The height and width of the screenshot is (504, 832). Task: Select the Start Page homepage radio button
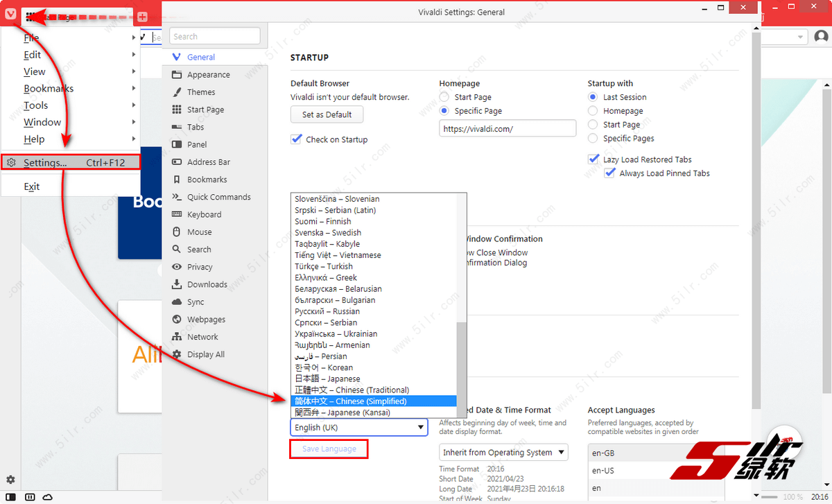444,97
